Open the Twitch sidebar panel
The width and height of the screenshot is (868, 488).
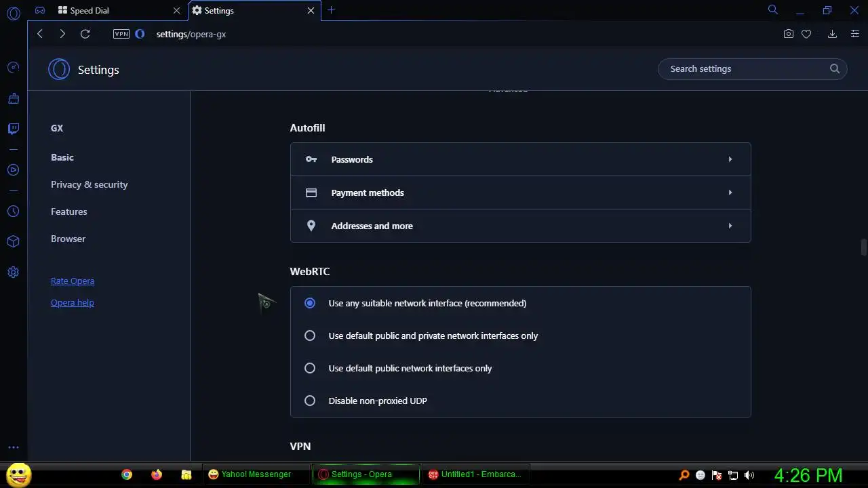coord(13,129)
